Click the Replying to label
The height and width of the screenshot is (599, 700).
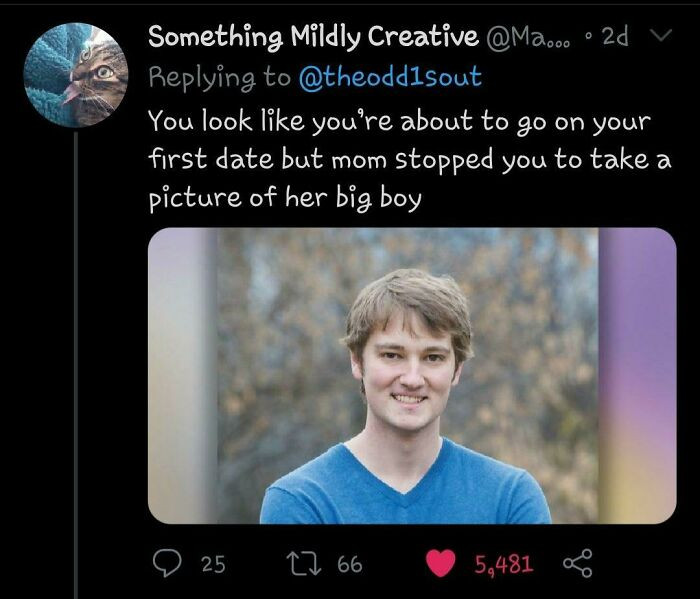click(x=219, y=78)
